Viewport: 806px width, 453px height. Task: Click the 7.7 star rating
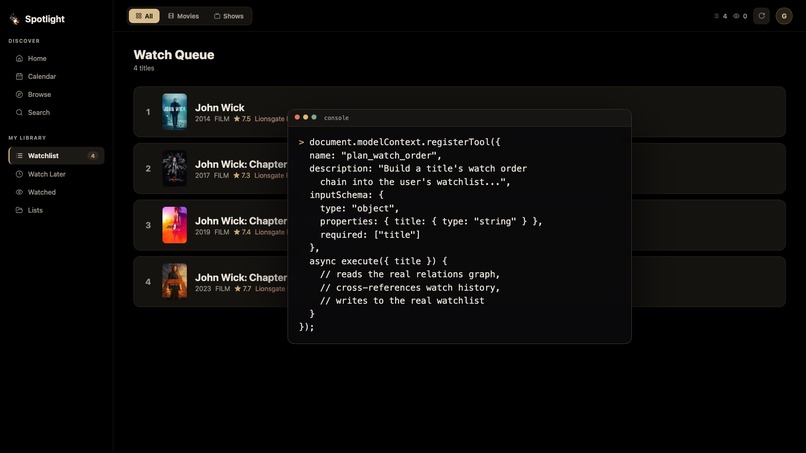click(x=243, y=288)
